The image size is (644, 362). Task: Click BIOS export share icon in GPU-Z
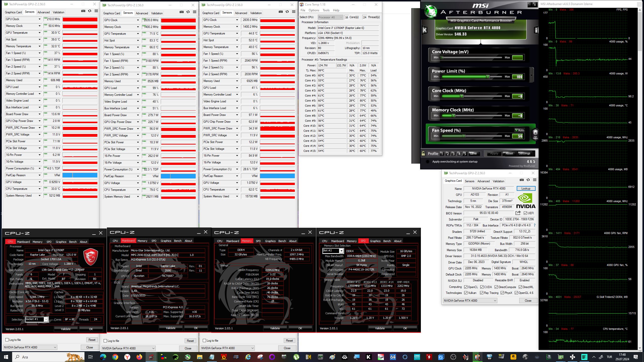(518, 213)
